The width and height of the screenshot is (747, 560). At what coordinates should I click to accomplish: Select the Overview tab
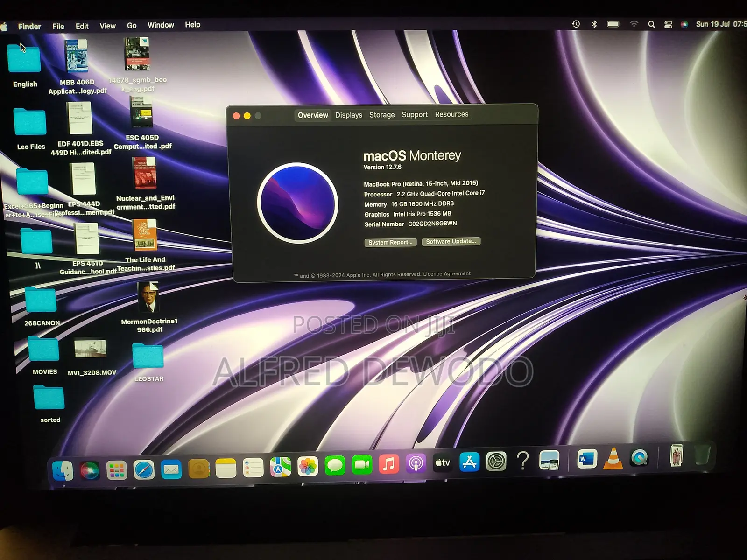[x=313, y=115]
